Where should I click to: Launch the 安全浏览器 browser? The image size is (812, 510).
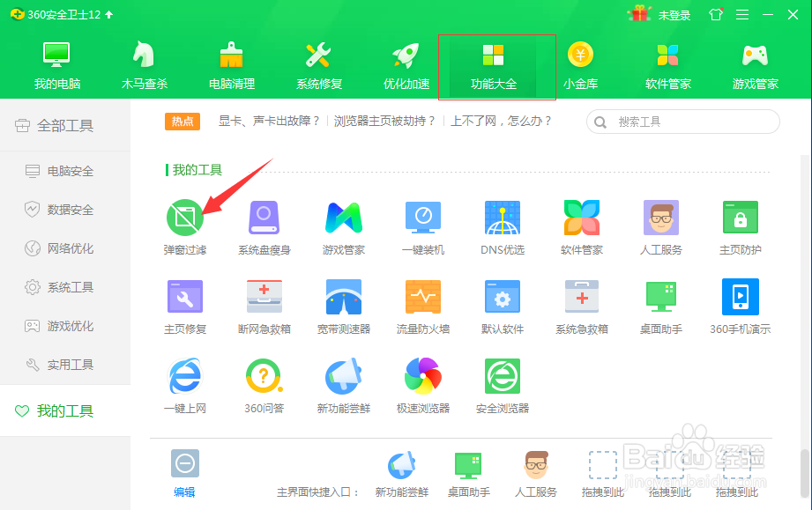[503, 385]
